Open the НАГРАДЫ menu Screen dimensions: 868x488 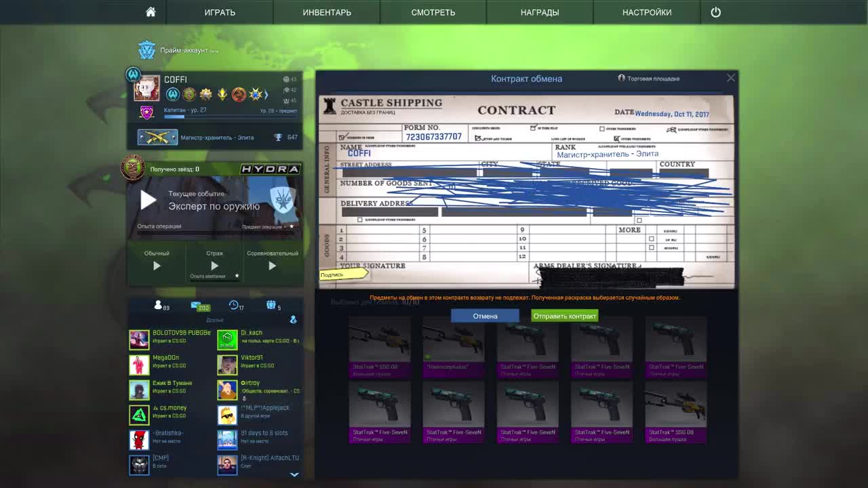[540, 12]
